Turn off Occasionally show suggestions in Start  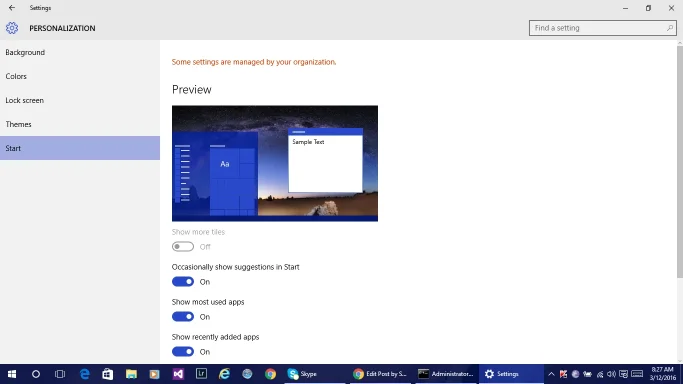pos(183,282)
